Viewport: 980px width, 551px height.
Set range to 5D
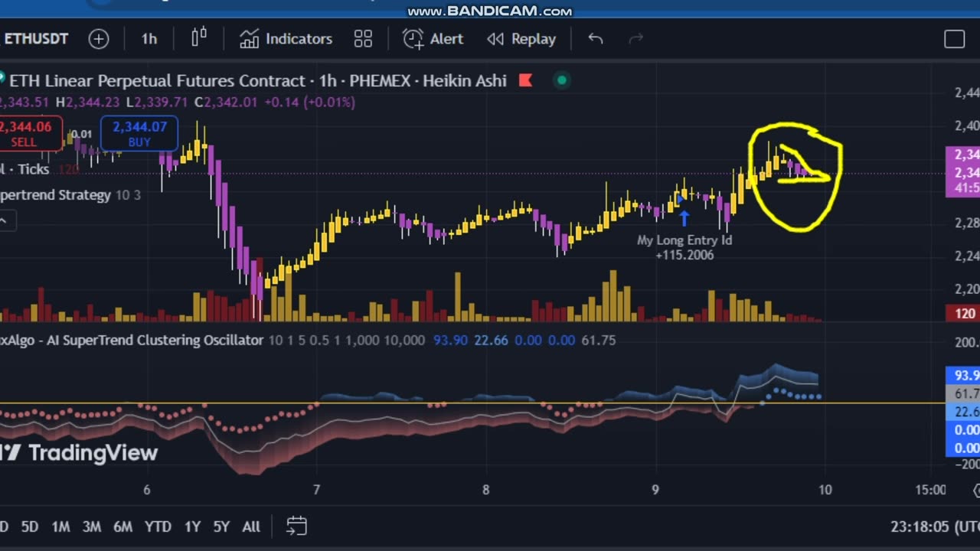(x=30, y=527)
